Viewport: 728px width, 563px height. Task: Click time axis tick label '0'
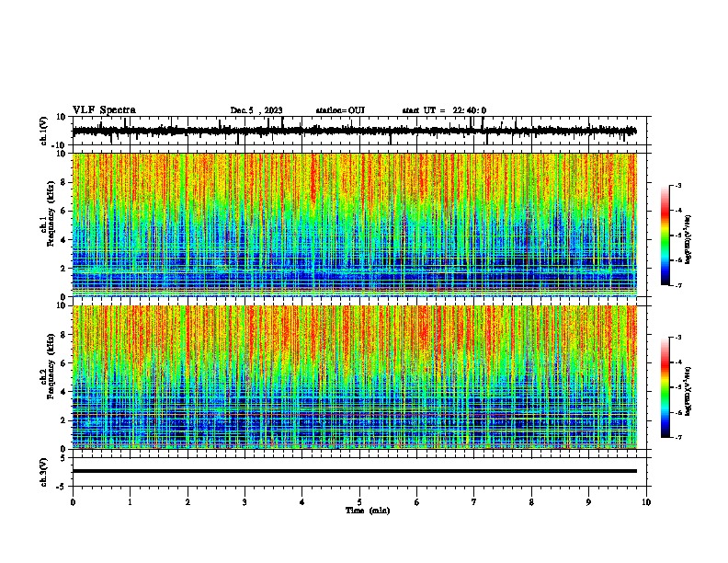point(73,502)
